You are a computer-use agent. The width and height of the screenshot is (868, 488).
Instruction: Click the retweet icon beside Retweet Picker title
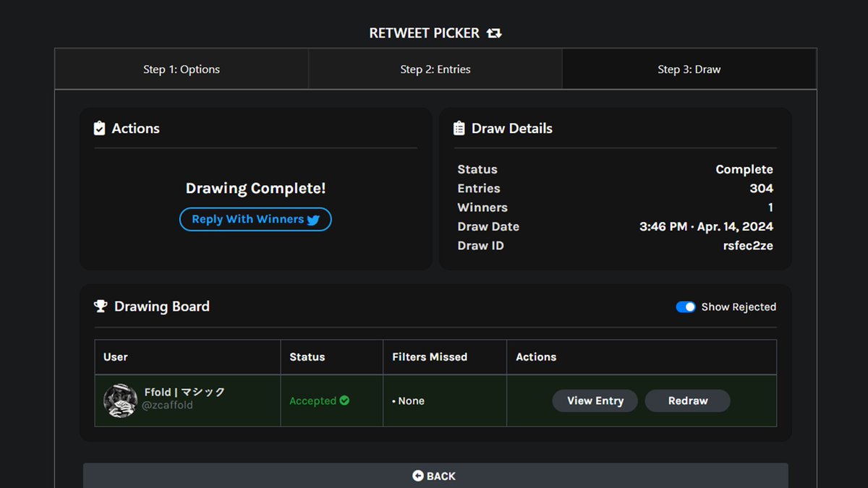pyautogui.click(x=494, y=33)
